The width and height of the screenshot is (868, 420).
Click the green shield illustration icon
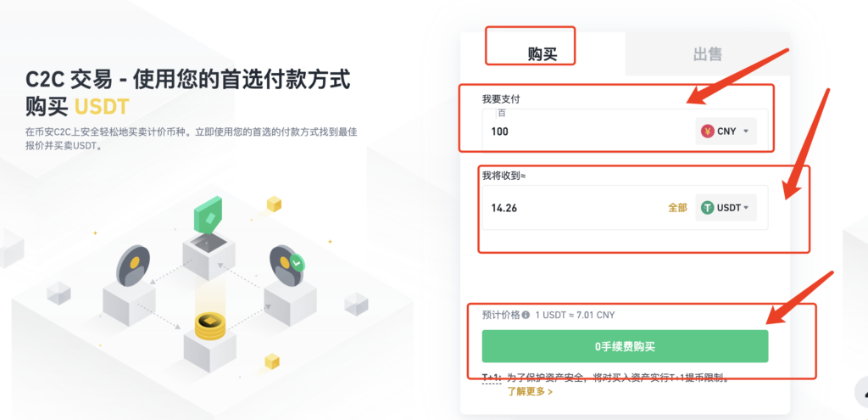[208, 213]
